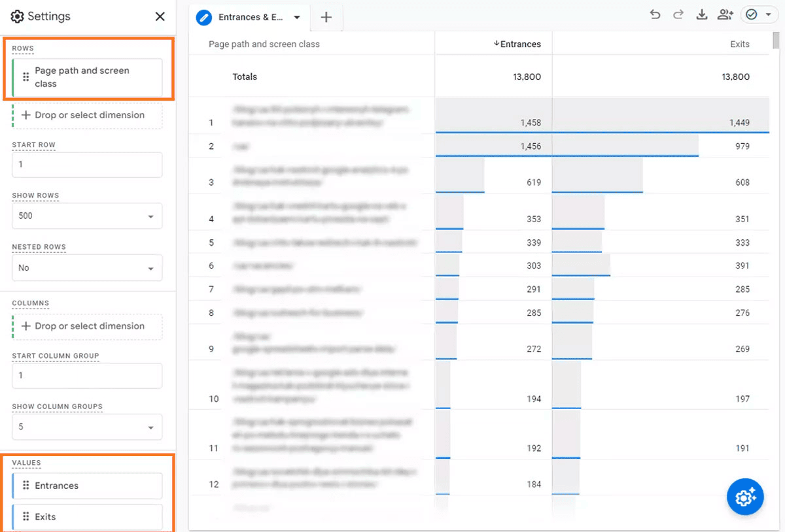Click the Settings gear icon in panel header

coord(18,16)
